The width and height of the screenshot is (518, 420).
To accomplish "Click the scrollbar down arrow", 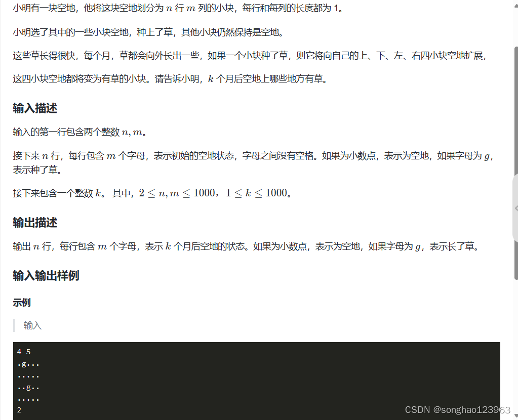I will [516, 416].
